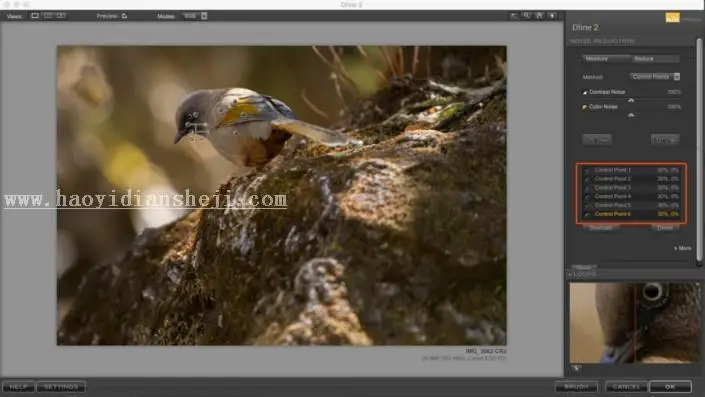Screen dimensions: 705x397
Task: Switch to the Reduce tab
Action: click(x=655, y=58)
